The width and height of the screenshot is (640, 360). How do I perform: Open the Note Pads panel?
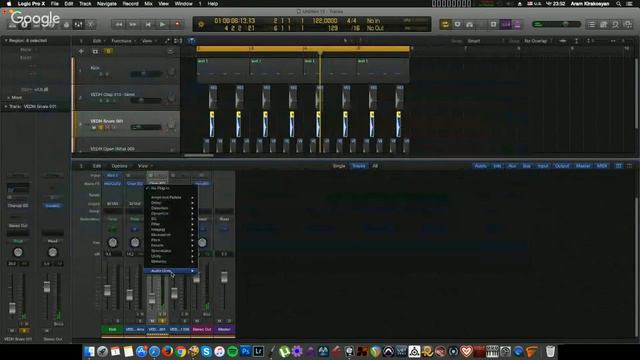pos(603,25)
